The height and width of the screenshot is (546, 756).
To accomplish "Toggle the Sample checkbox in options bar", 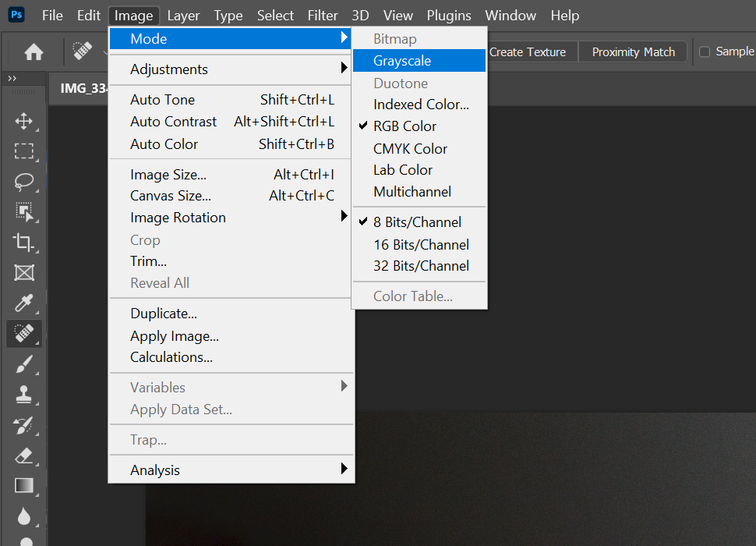I will pyautogui.click(x=705, y=51).
